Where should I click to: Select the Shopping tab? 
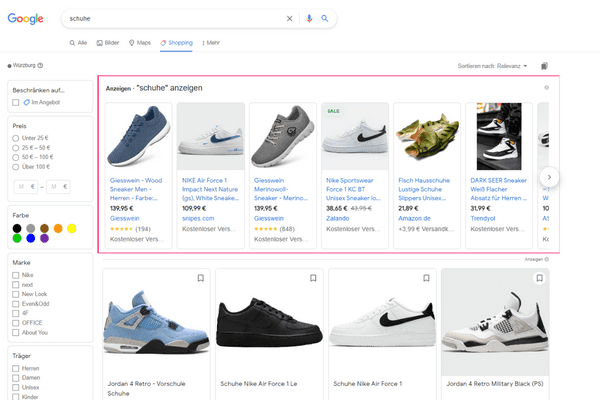(176, 43)
